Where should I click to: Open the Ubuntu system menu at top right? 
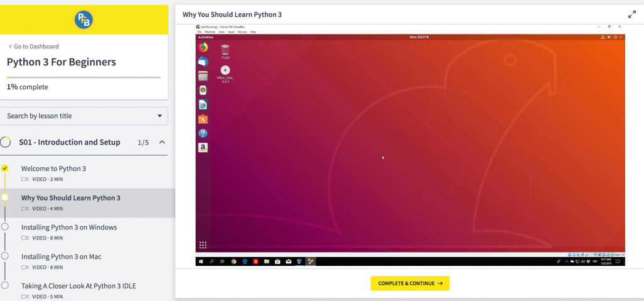click(x=611, y=37)
